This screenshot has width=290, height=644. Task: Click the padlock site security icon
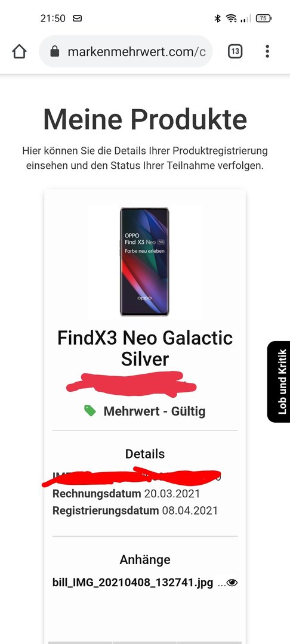(x=55, y=51)
